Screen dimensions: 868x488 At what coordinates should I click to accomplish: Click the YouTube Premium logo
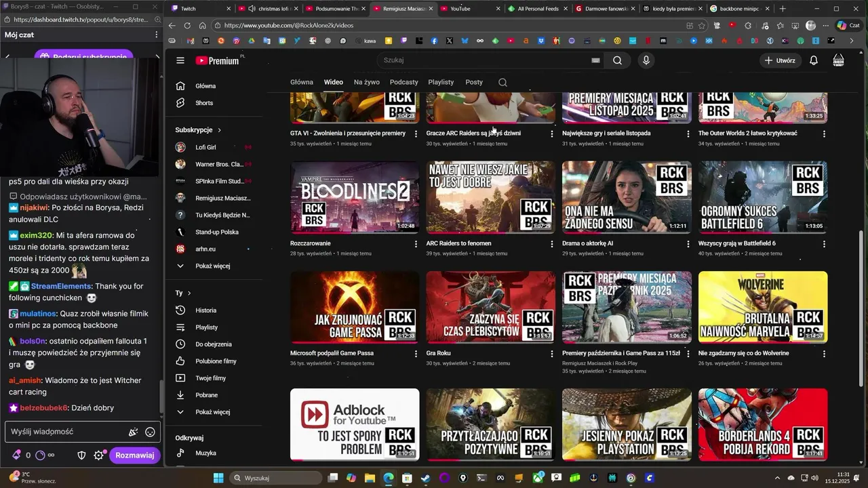click(217, 60)
